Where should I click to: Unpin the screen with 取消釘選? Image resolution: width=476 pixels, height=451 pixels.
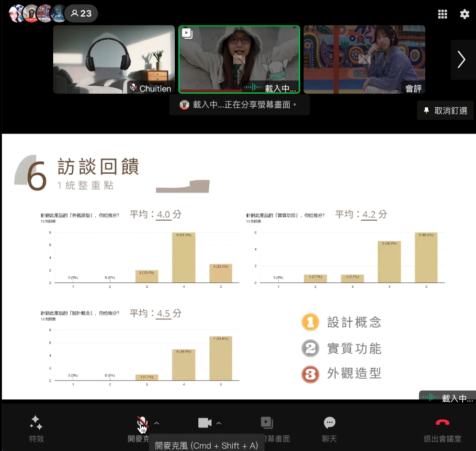(445, 111)
